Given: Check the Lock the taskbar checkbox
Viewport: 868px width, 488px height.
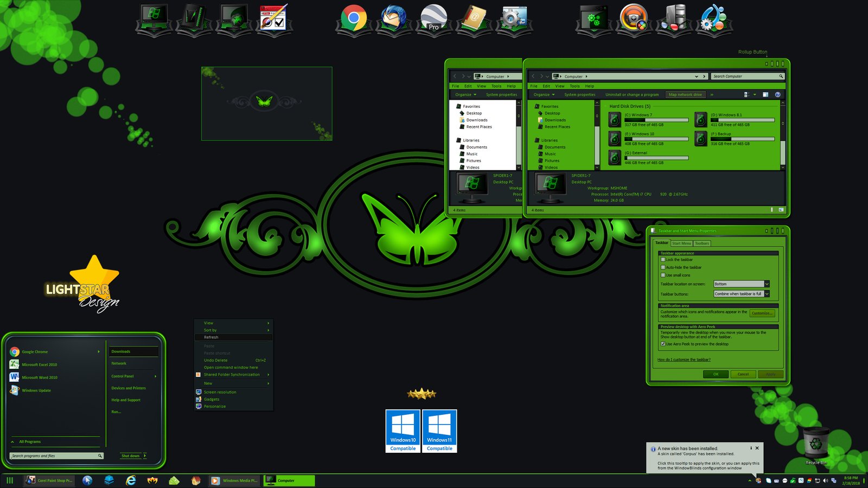Looking at the screenshot, I should pyautogui.click(x=663, y=260).
